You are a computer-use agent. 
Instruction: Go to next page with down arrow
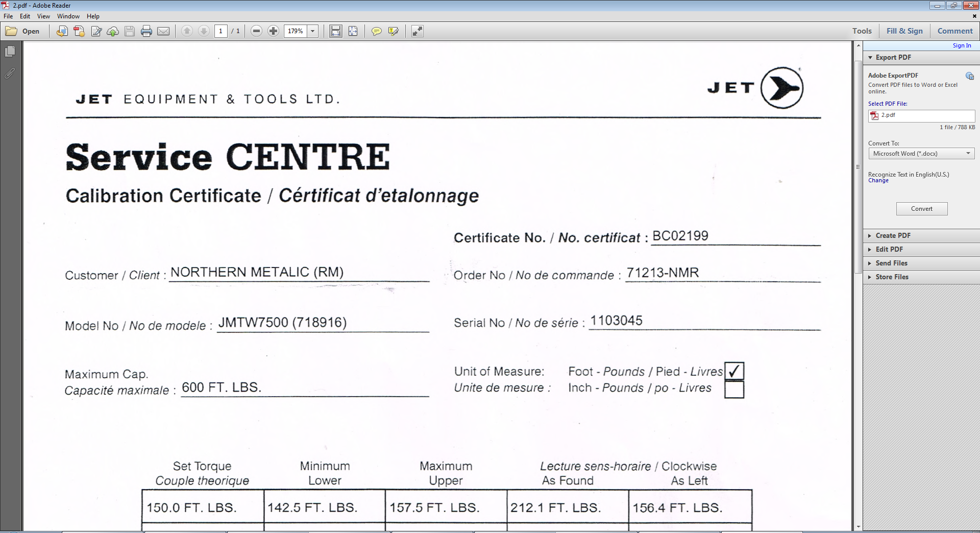point(204,31)
